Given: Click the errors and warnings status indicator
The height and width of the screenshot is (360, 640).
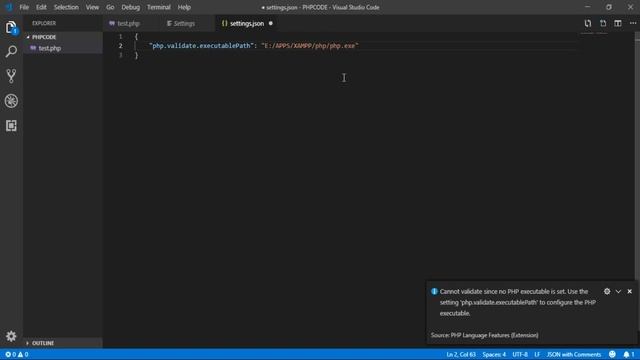Looking at the screenshot, I should tap(17, 354).
